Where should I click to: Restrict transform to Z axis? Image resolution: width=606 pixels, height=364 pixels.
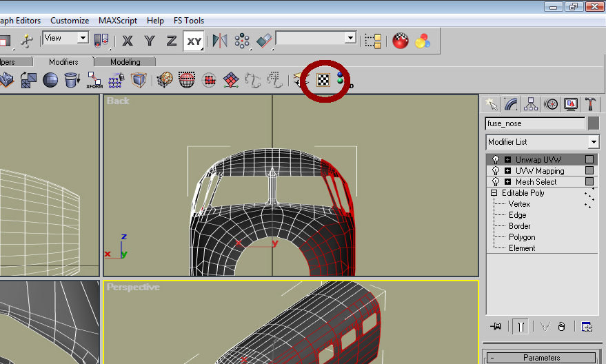pyautogui.click(x=171, y=41)
